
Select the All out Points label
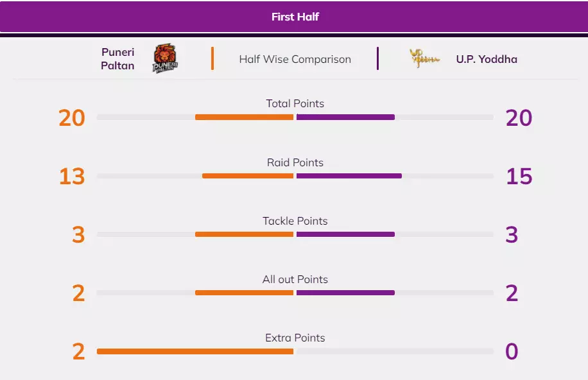[x=295, y=279]
